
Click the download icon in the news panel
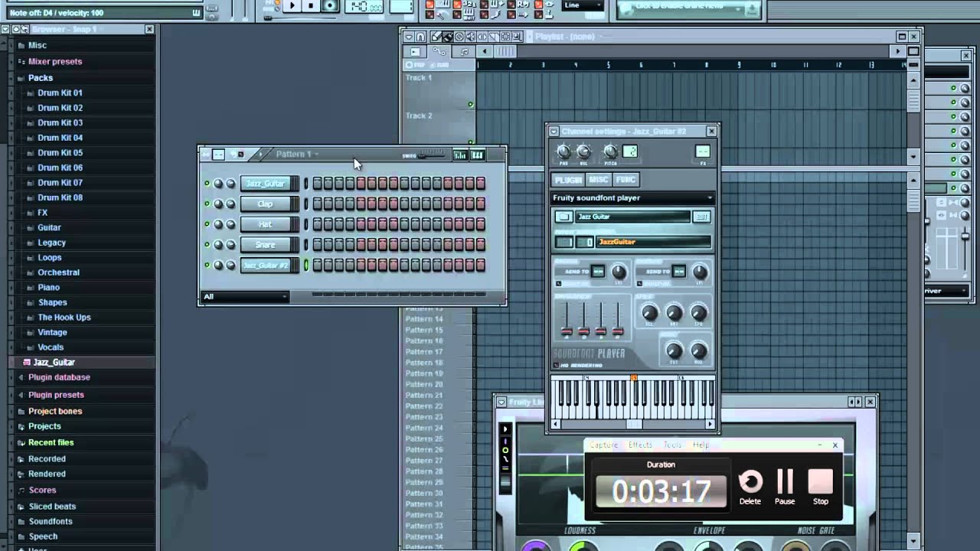tap(752, 9)
